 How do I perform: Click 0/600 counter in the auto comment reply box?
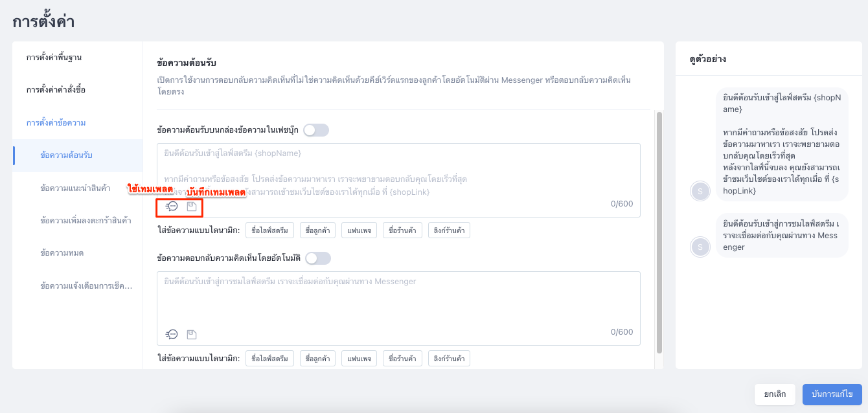point(622,332)
